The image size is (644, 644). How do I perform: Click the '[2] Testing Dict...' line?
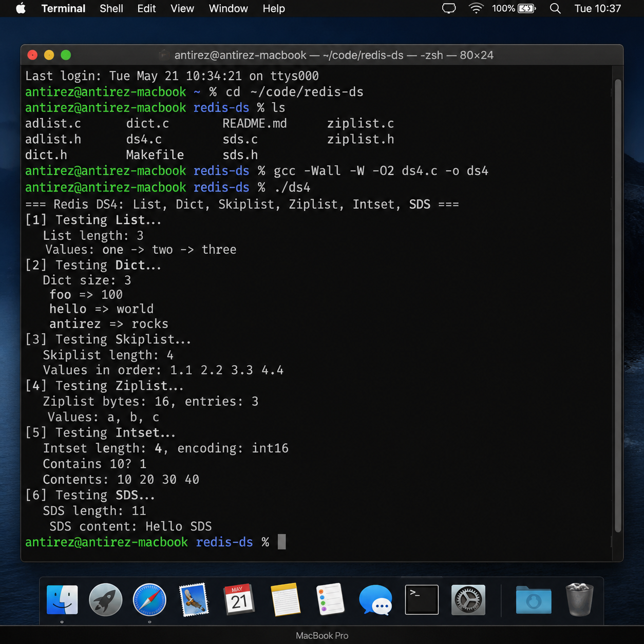[93, 265]
